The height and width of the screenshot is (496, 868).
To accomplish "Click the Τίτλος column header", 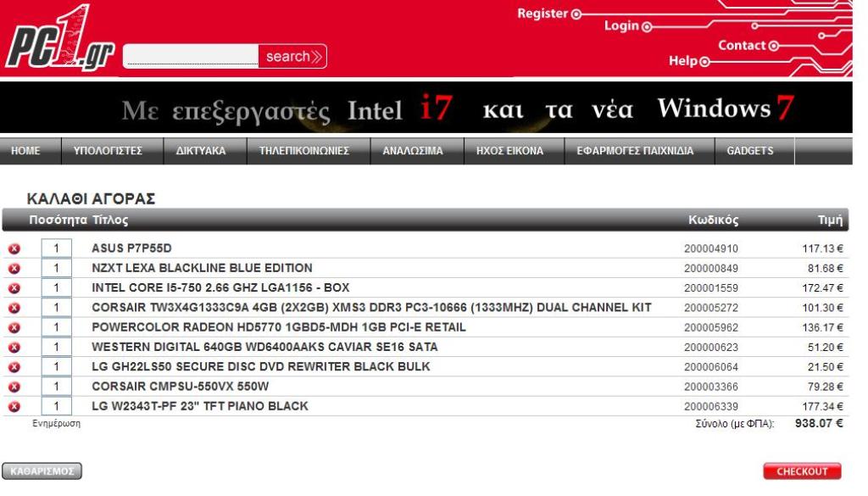I will (x=110, y=220).
